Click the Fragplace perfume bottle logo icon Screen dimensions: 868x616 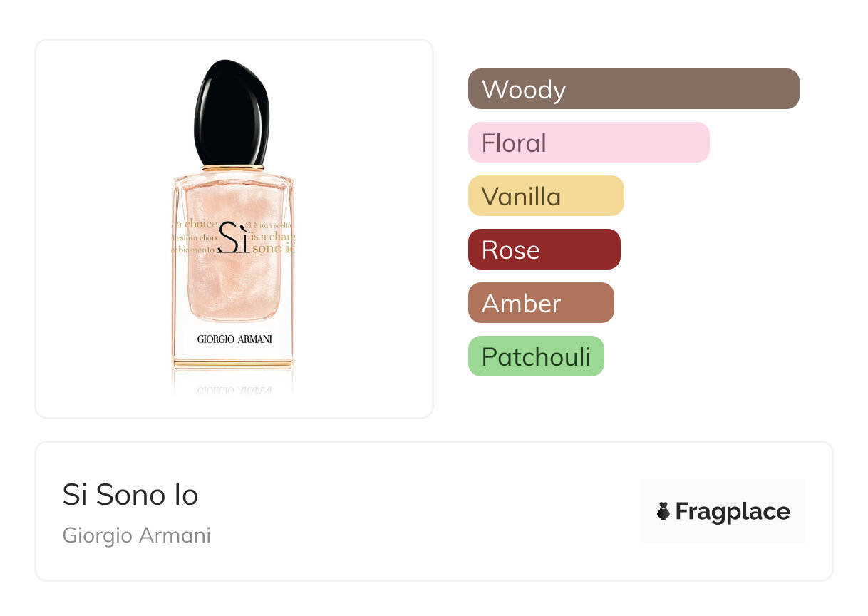[x=663, y=511]
